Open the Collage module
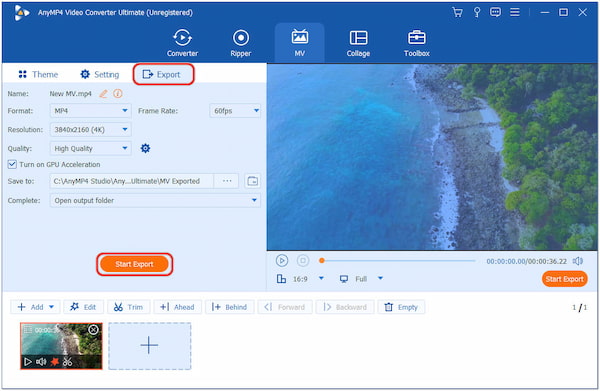Viewport: 600px width, 391px height. 358,43
